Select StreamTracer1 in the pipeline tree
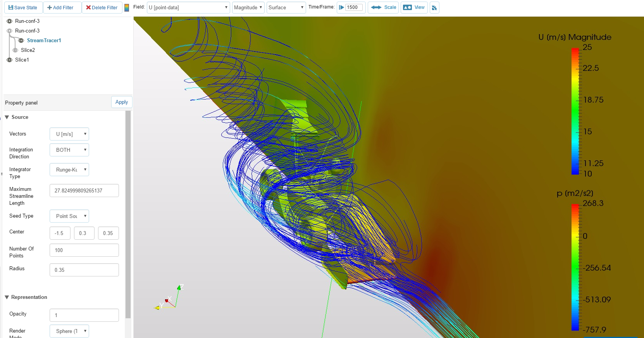Image resolution: width=644 pixels, height=338 pixels. 44,40
